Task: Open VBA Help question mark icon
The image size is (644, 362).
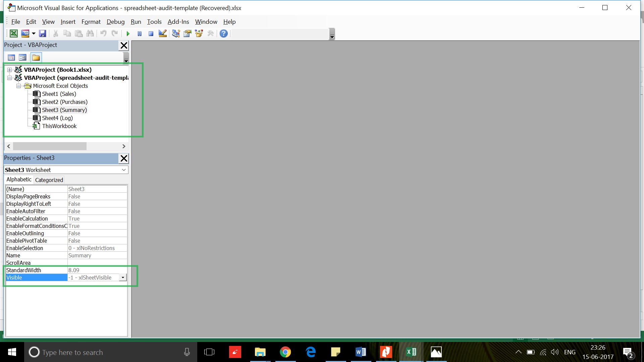Action: click(224, 34)
